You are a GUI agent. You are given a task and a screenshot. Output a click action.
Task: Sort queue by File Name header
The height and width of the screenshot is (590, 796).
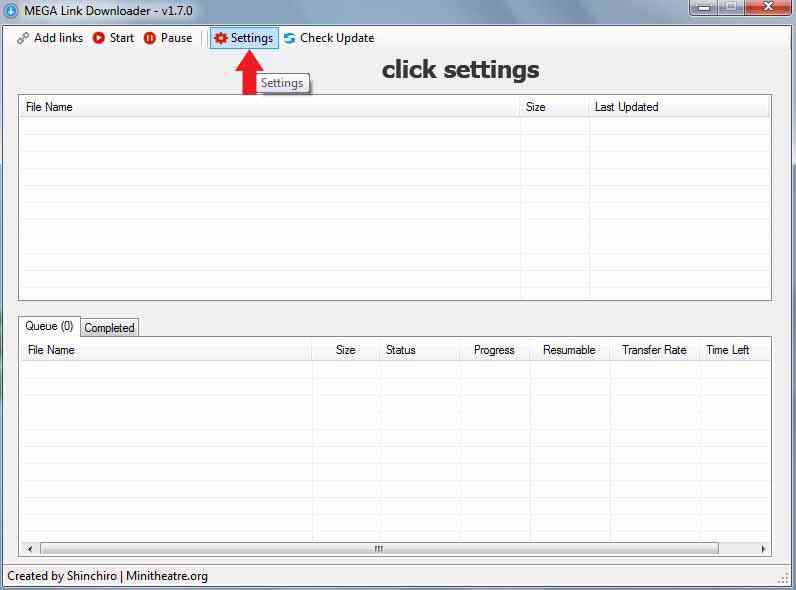[167, 350]
